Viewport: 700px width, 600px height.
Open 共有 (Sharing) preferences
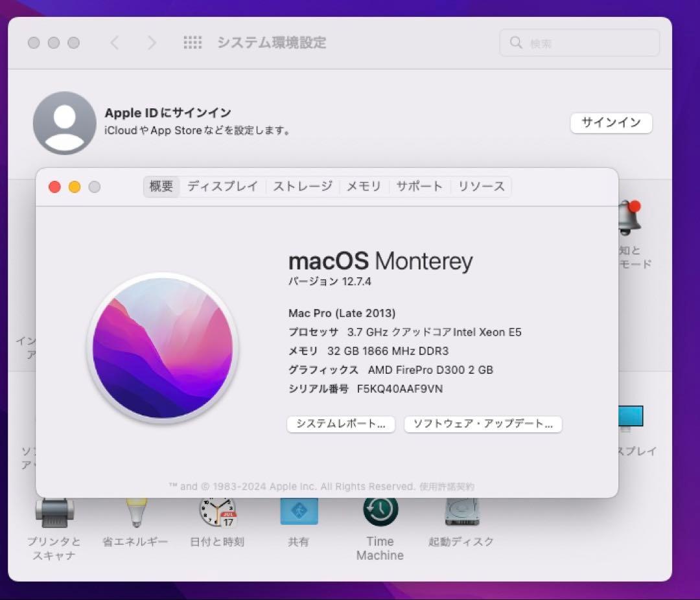tap(298, 512)
